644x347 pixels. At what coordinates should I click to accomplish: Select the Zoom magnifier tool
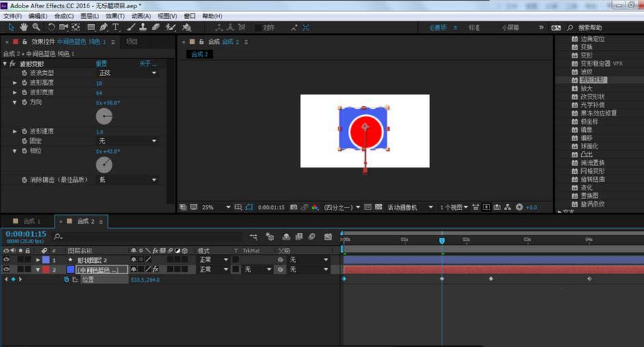[x=37, y=27]
